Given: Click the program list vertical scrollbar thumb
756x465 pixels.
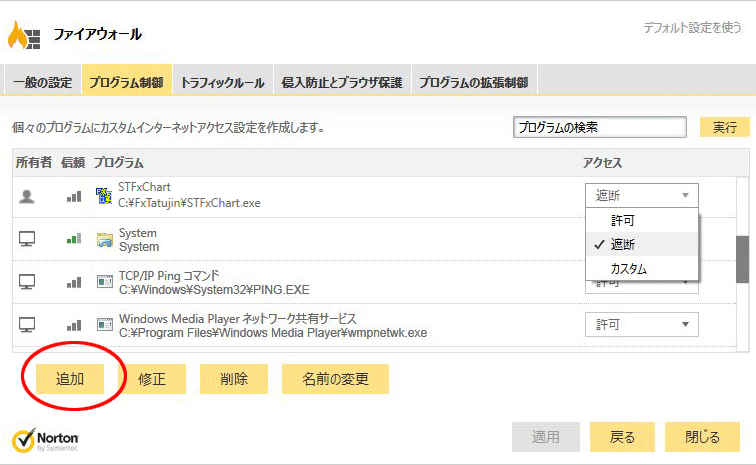Looking at the screenshot, I should click(742, 260).
